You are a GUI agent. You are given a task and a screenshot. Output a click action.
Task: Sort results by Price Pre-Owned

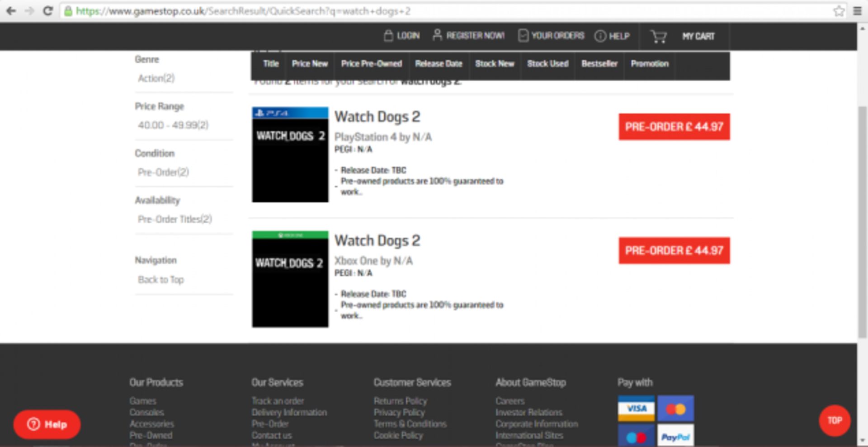coord(371,64)
